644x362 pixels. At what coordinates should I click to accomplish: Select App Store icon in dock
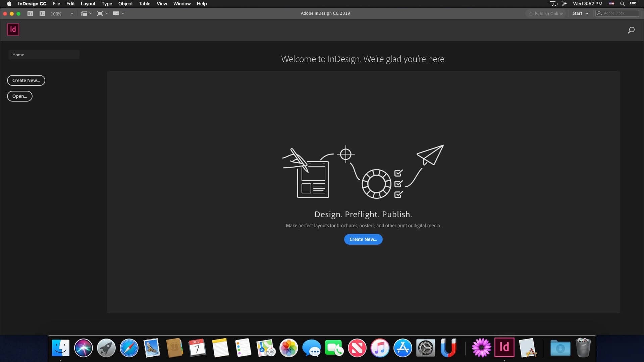point(402,348)
